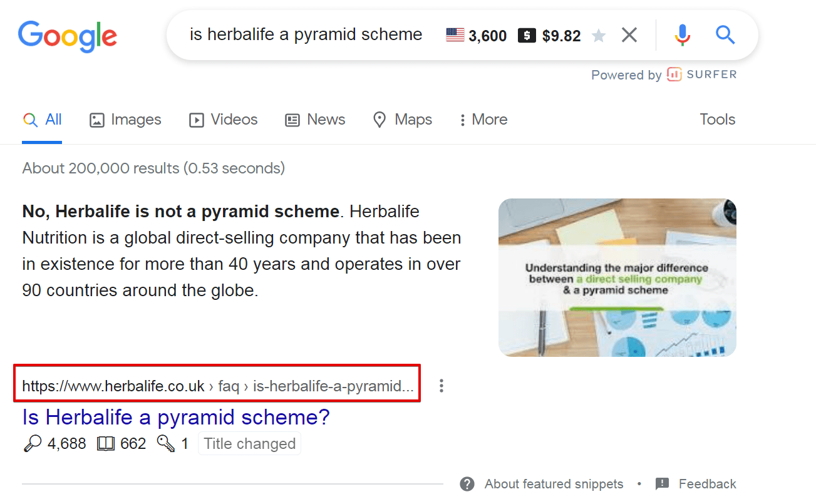Click the Google logo
816x504 pixels.
[x=67, y=36]
